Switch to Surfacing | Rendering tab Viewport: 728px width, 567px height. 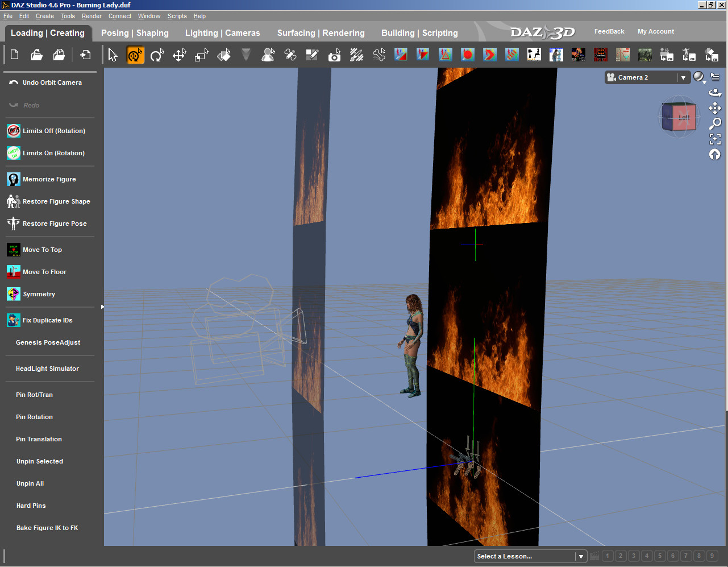click(321, 33)
